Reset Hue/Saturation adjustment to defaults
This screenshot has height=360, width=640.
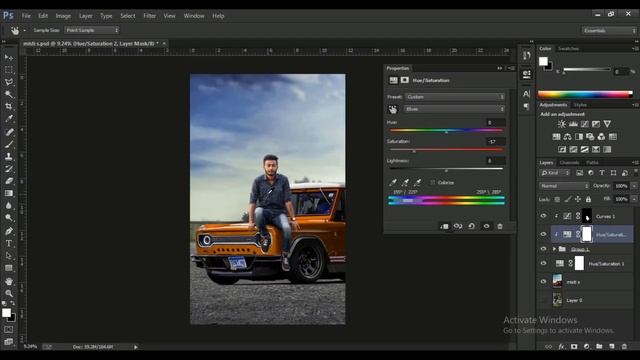pyautogui.click(x=471, y=226)
